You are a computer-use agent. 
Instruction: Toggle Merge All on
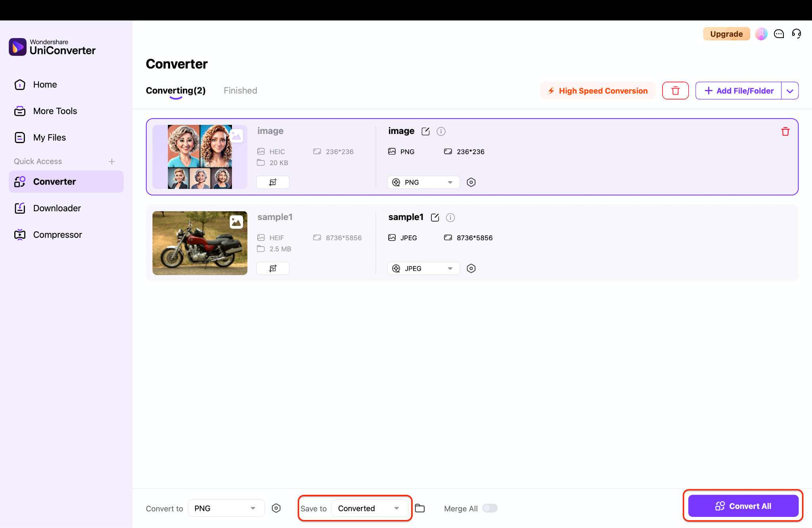(x=490, y=508)
